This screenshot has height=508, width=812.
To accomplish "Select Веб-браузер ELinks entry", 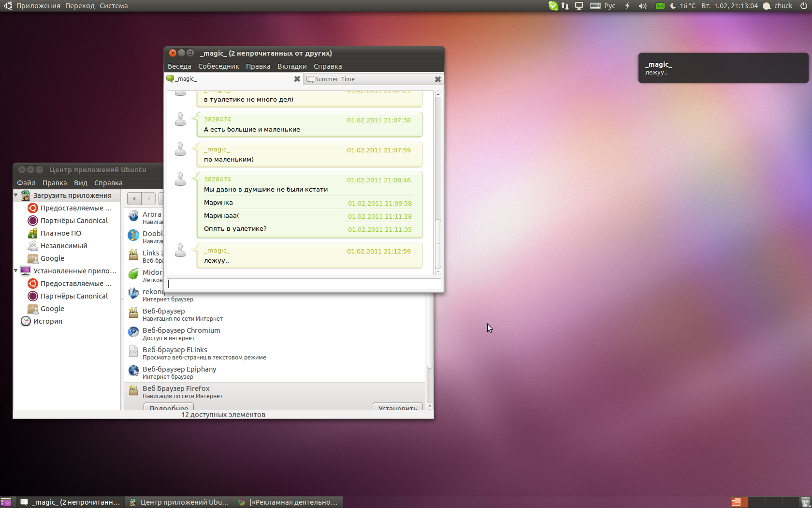I will pyautogui.click(x=275, y=353).
